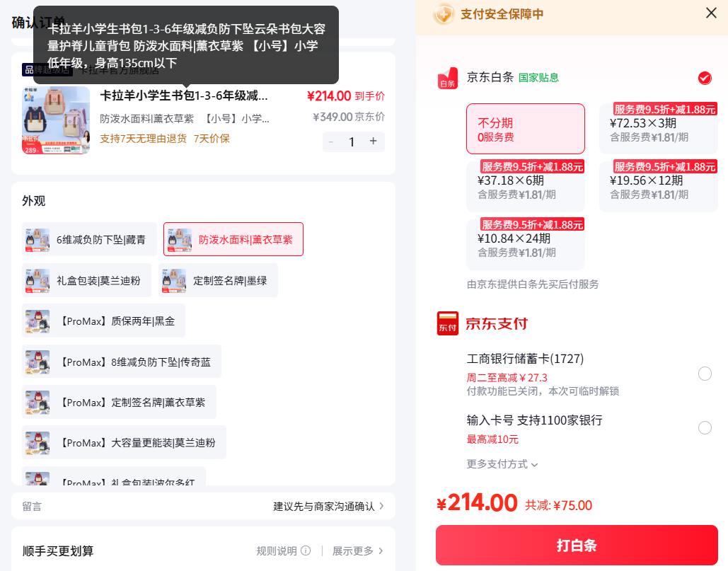The image size is (728, 571).
Task: Expand show more add-on deals
Action: coord(357,550)
